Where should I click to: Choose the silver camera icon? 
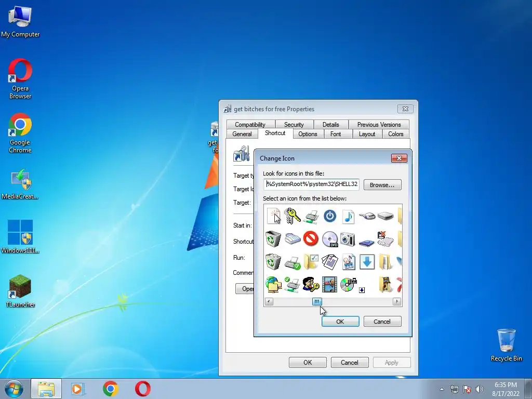tap(348, 239)
